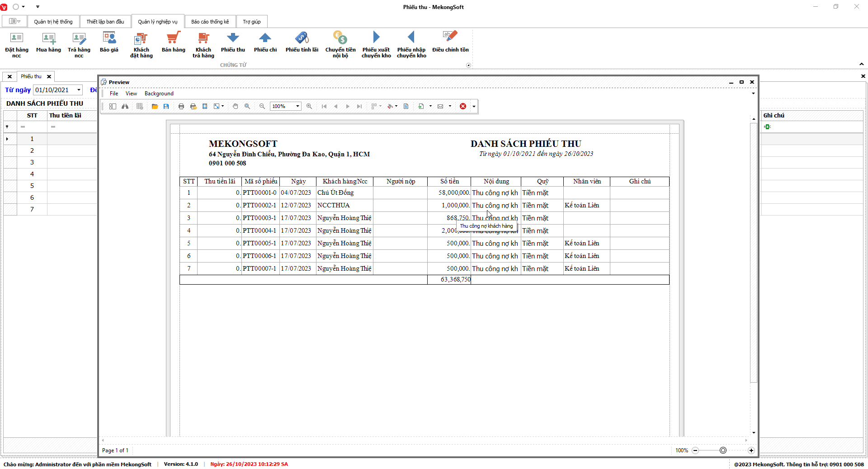Go to next page in Preview
The width and height of the screenshot is (868, 469).
coord(348,106)
